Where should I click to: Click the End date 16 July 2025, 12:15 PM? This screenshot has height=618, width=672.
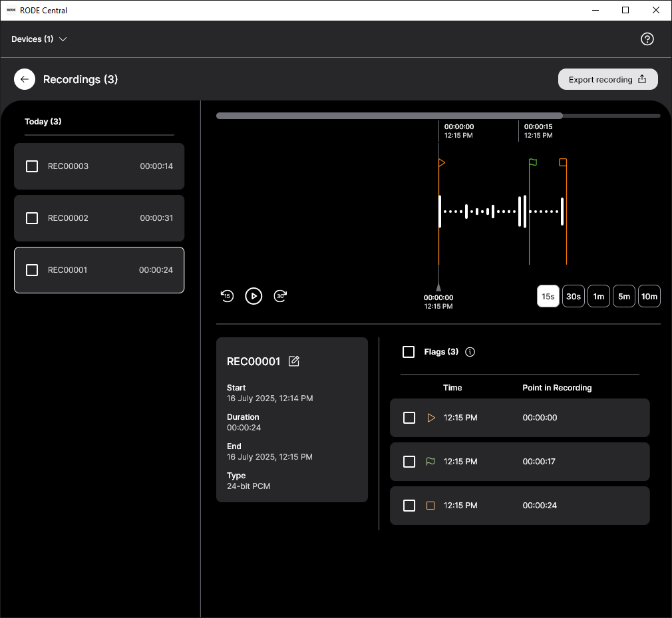(x=269, y=457)
